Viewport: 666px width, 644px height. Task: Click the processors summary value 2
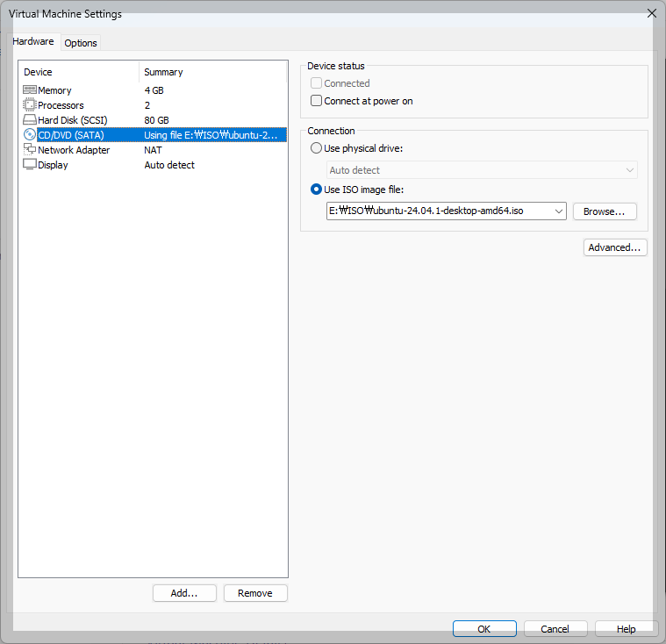(147, 105)
